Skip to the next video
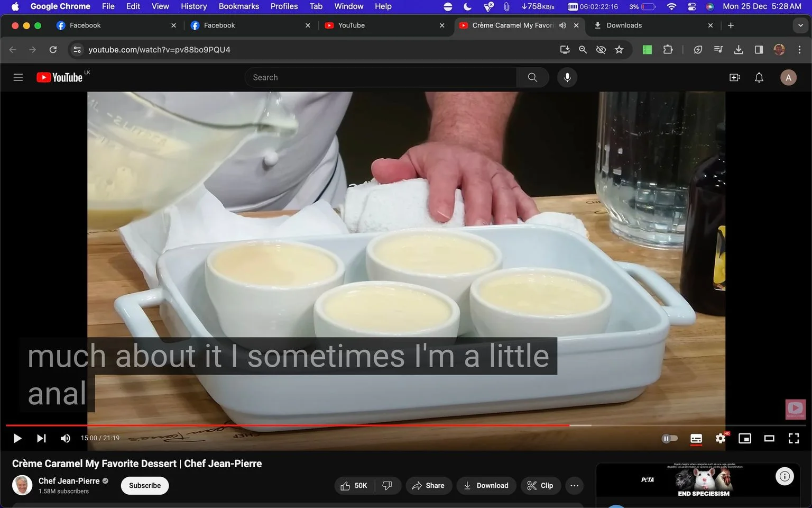This screenshot has height=508, width=812. (41, 438)
